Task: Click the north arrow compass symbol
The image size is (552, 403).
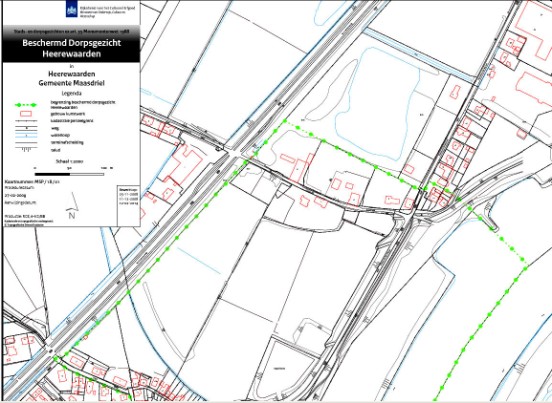Action: [x=72, y=206]
